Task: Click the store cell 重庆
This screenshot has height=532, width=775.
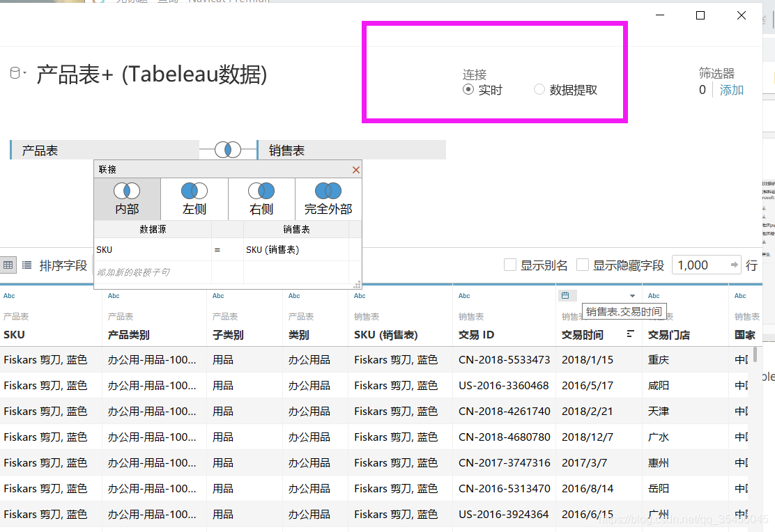Action: click(659, 359)
